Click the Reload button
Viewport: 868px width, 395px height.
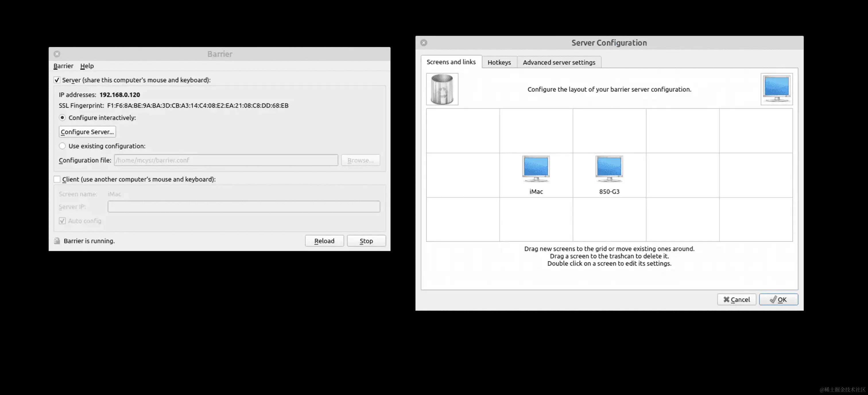[324, 241]
